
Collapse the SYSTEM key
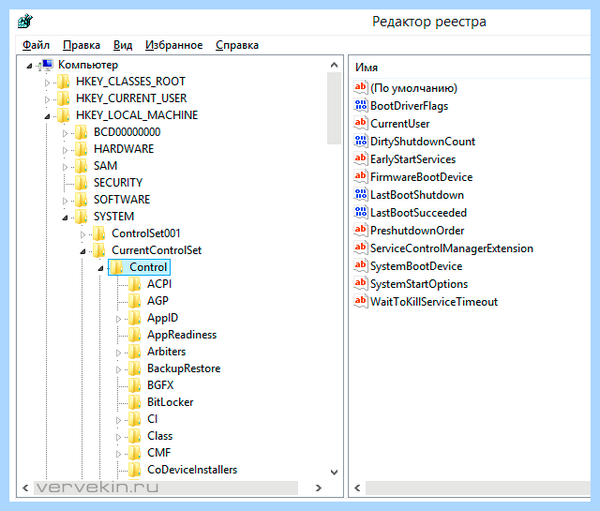65,217
